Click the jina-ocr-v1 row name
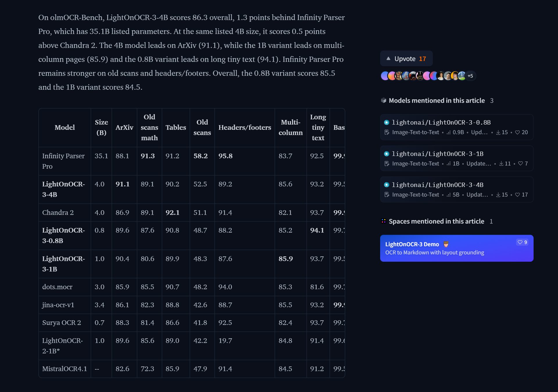This screenshot has height=392, width=558. pos(58,305)
